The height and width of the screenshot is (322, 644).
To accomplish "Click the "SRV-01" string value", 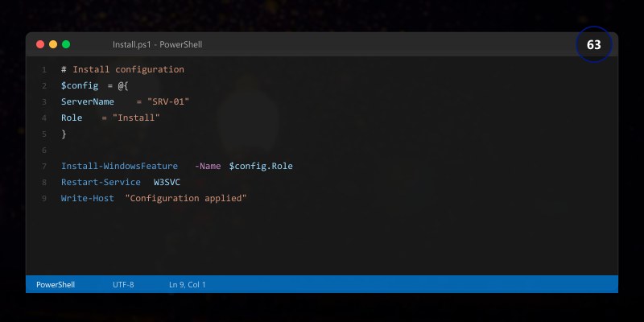I will [168, 101].
